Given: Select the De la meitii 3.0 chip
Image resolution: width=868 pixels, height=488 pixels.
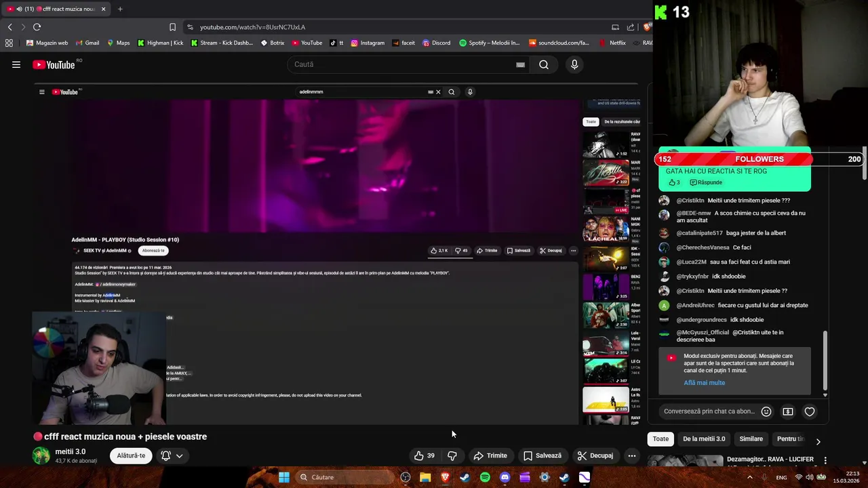Looking at the screenshot, I should (704, 439).
